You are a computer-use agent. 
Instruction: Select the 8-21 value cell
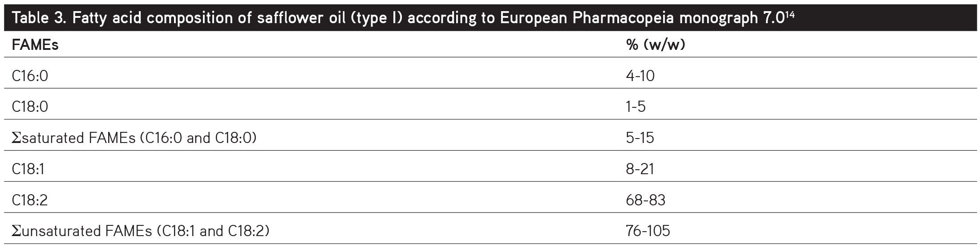point(640,169)
